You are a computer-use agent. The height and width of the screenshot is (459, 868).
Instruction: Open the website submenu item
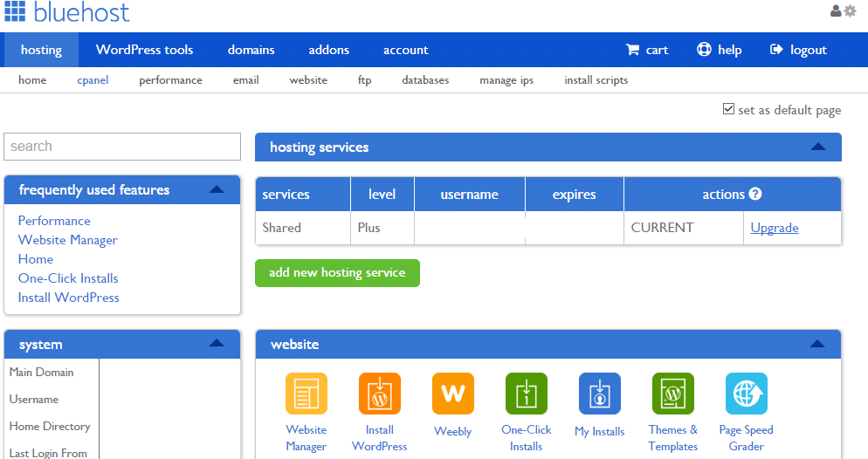pos(308,80)
